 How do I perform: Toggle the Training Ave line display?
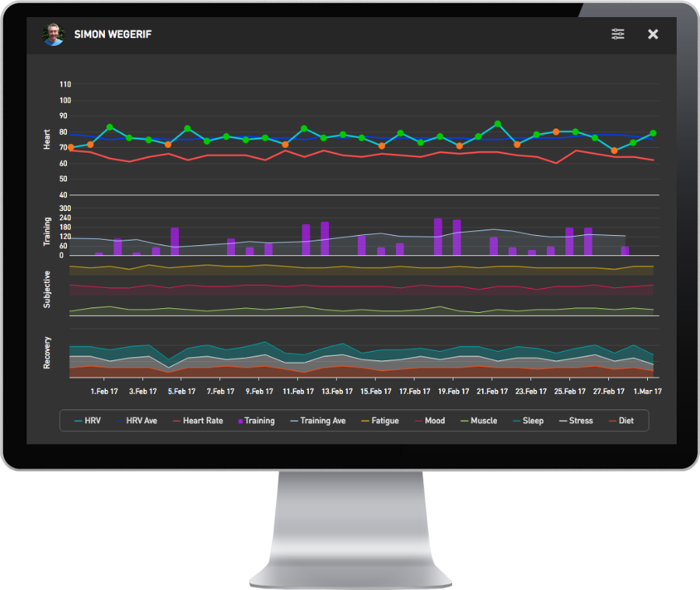(x=294, y=420)
